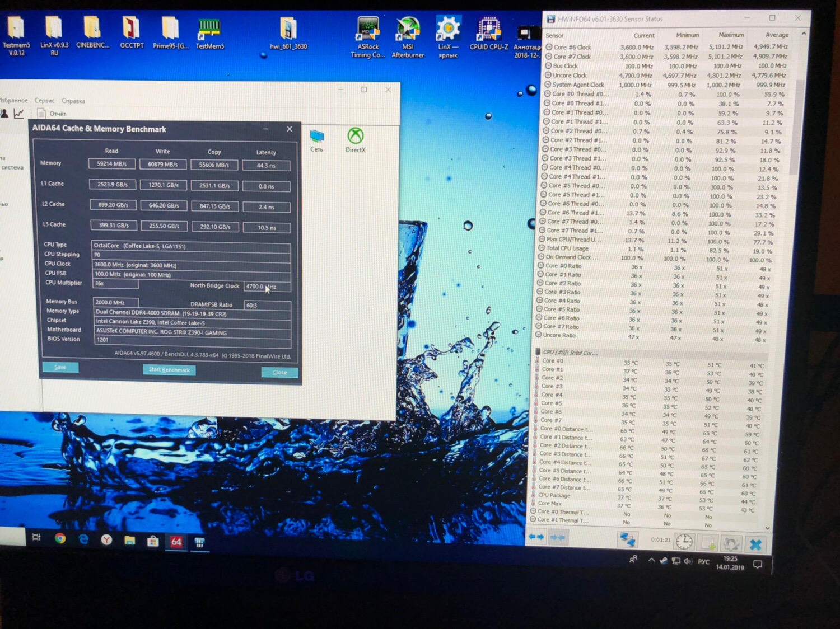This screenshot has height=629, width=840.
Task: Open Microsoft Store from the taskbar
Action: point(152,541)
